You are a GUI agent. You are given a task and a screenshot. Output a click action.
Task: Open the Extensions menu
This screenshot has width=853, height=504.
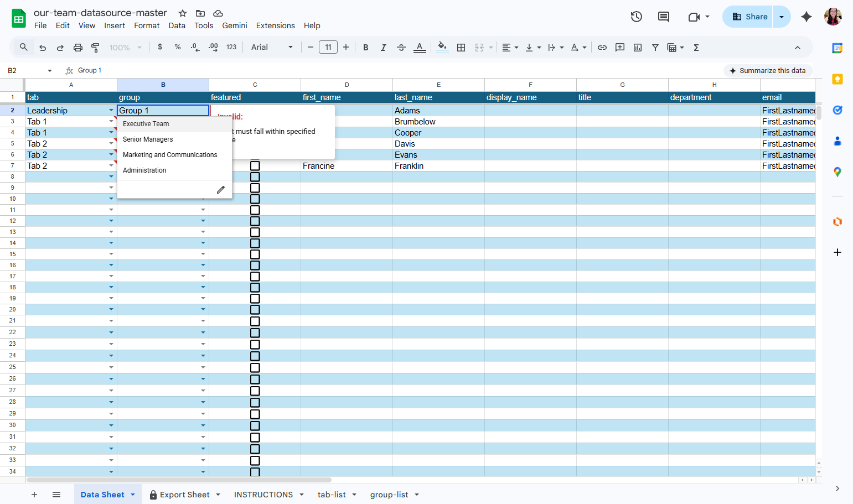[275, 25]
